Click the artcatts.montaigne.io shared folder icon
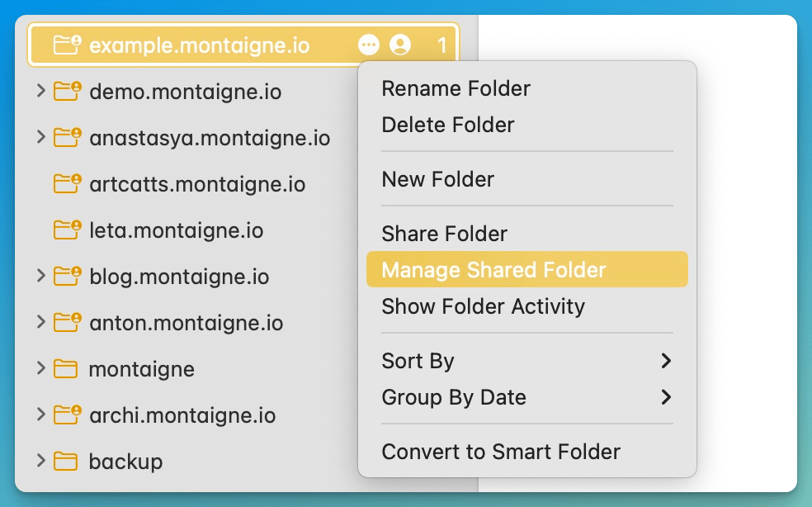Screen dimensions: 812x507 [x=67, y=183]
